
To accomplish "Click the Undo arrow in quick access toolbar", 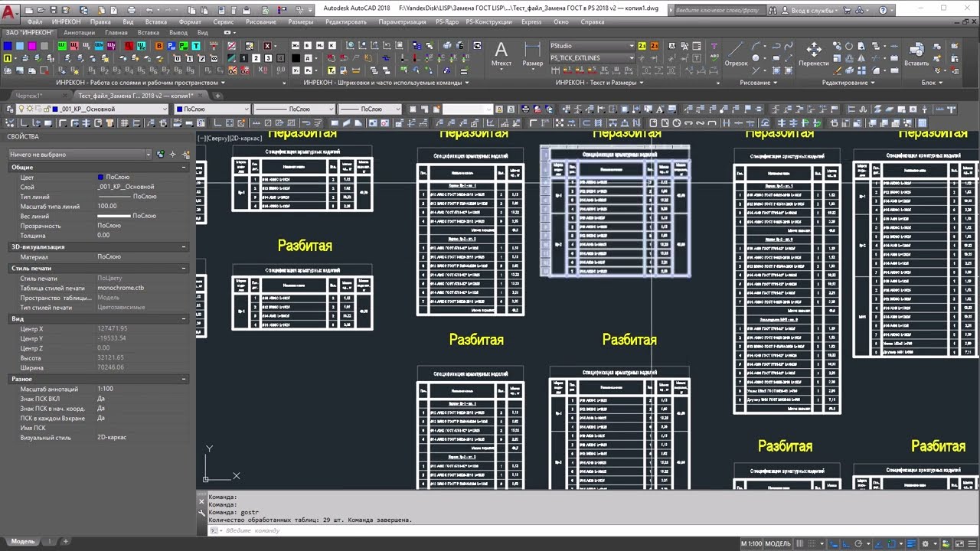I will tap(149, 9).
